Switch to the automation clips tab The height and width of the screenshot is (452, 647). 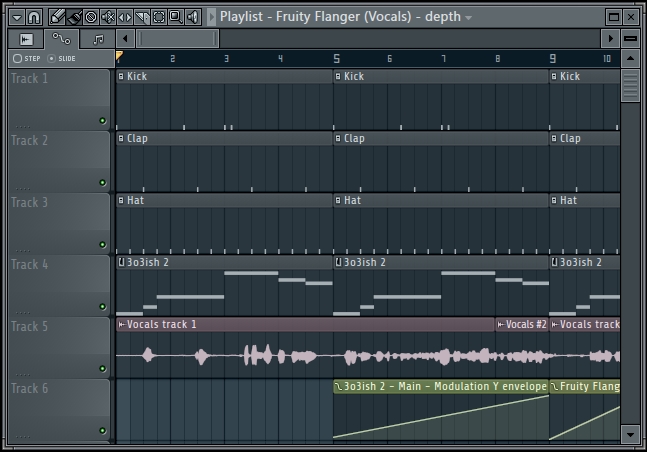pos(61,39)
